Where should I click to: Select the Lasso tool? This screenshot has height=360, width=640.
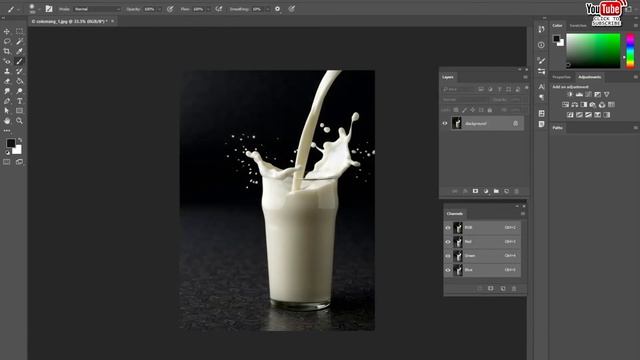point(7,41)
